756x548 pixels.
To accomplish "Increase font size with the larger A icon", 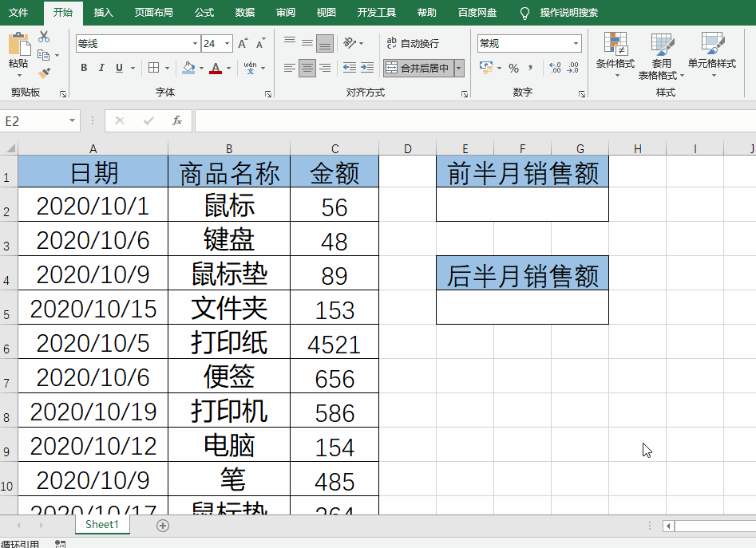I will click(243, 43).
